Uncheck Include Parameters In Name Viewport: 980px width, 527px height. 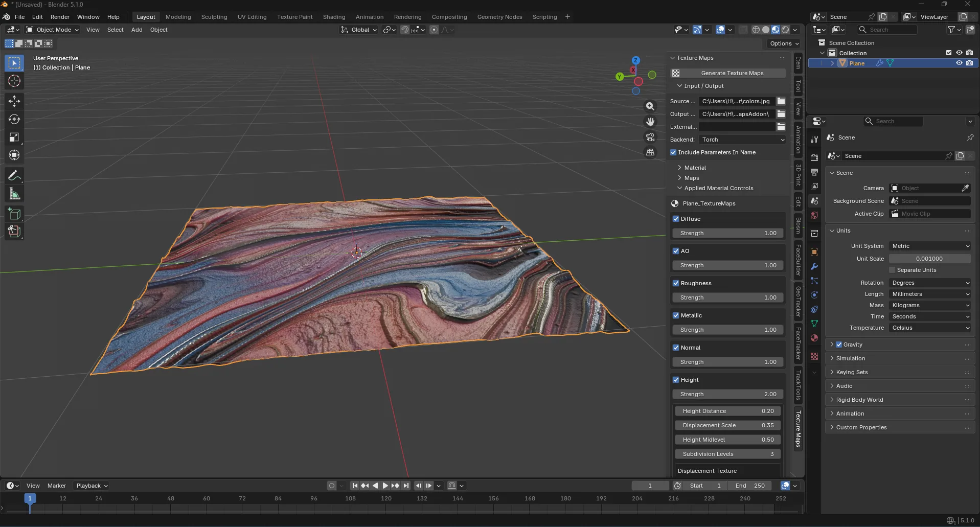point(673,152)
